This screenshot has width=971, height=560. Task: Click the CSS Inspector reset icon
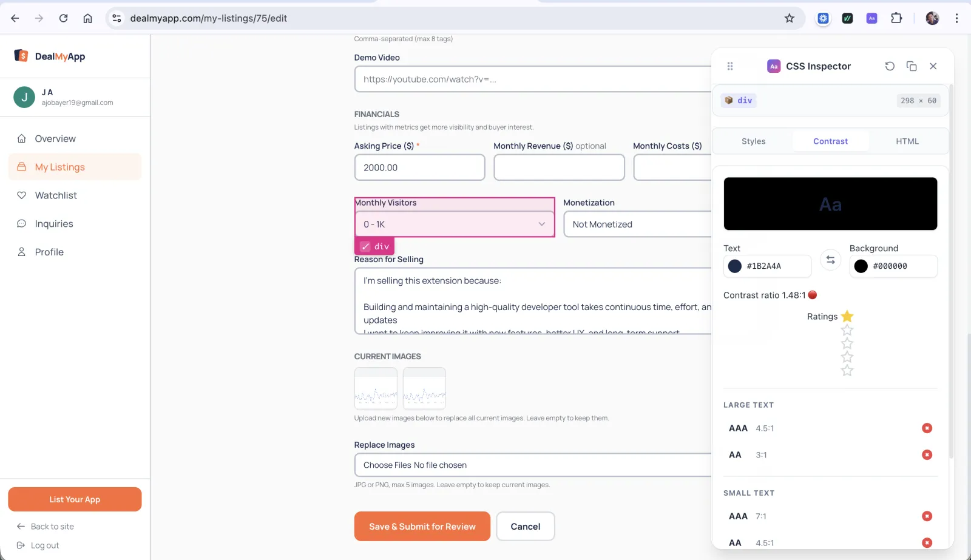point(890,66)
